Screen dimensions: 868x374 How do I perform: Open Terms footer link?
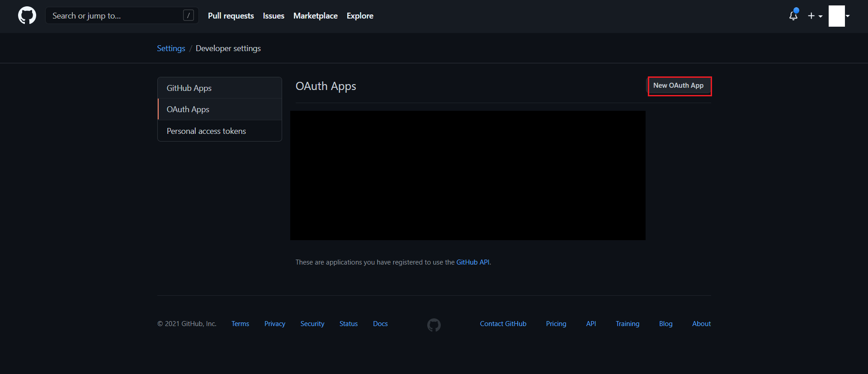tap(241, 324)
